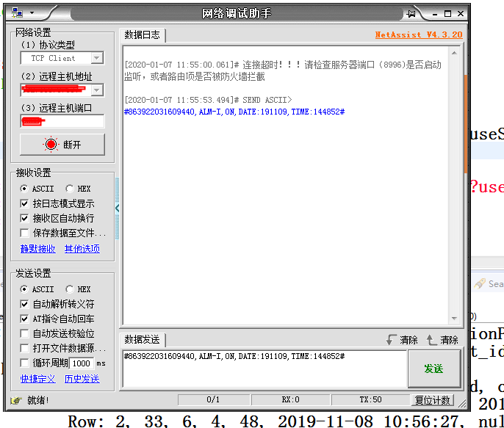Open the 历史发送 link
504x428 pixels.
82,379
